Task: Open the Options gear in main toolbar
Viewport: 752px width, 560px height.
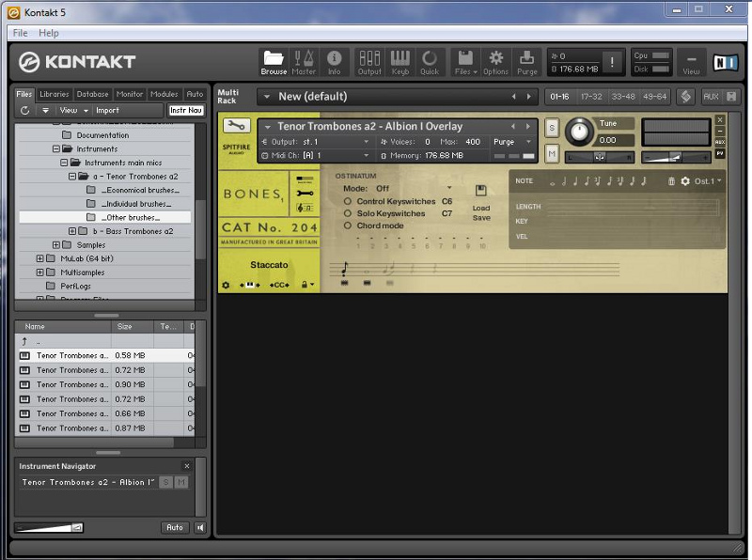Action: click(x=495, y=62)
